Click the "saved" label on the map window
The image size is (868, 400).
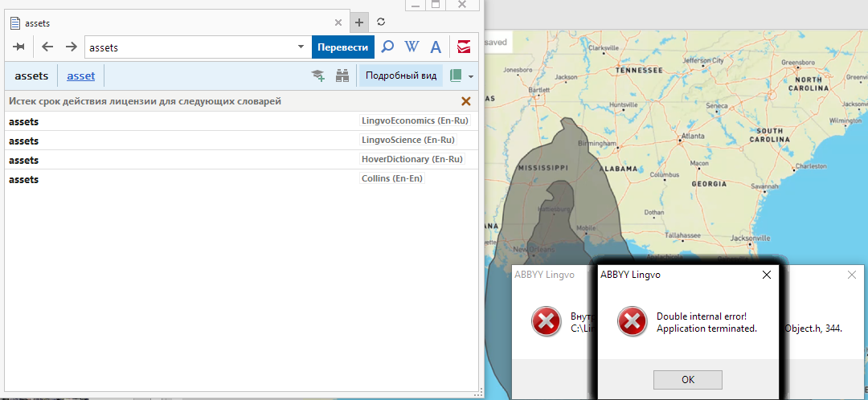pyautogui.click(x=496, y=42)
